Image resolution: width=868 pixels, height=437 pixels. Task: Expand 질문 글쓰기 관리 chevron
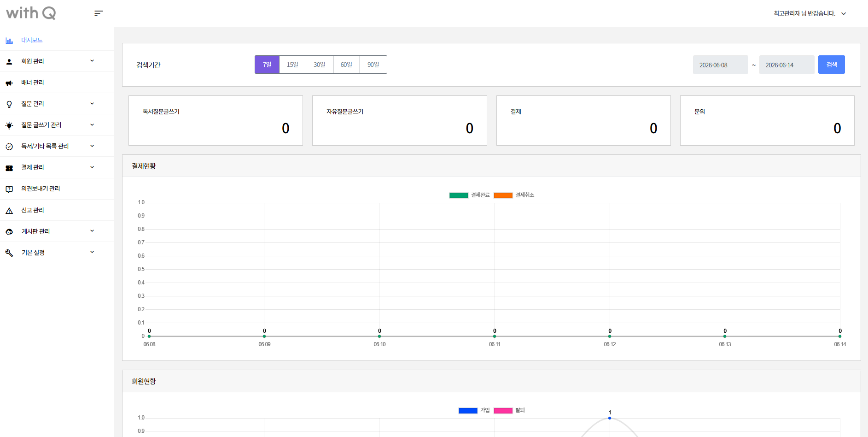[x=92, y=125]
